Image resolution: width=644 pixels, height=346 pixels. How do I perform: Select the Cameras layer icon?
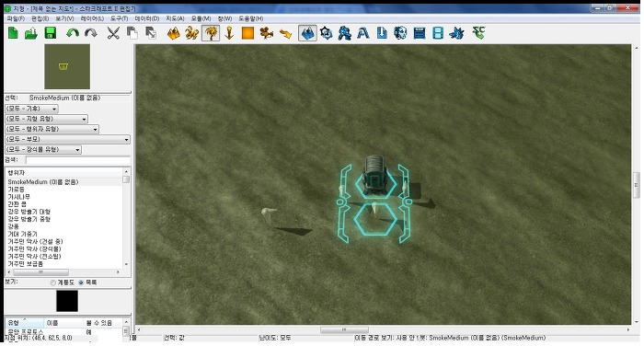pos(267,33)
